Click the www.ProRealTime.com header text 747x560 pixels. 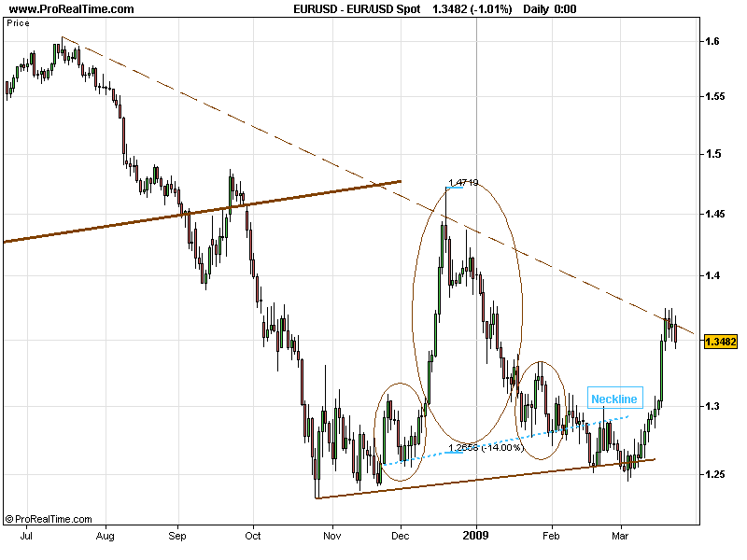pyautogui.click(x=71, y=8)
